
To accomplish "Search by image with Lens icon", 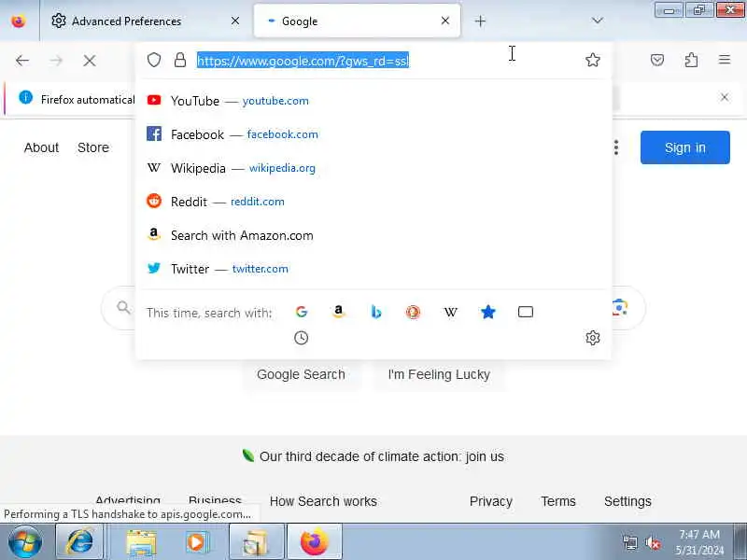I will [x=620, y=308].
